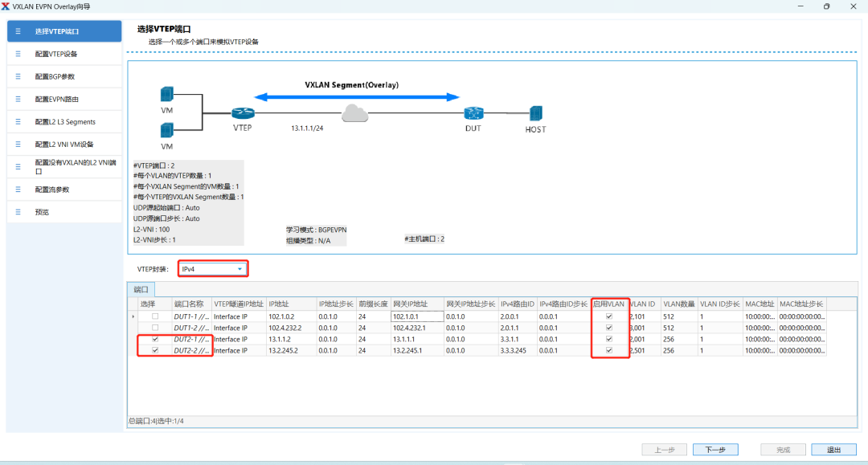
Task: Click VLAN ID cell 2,101
Action: (x=645, y=316)
